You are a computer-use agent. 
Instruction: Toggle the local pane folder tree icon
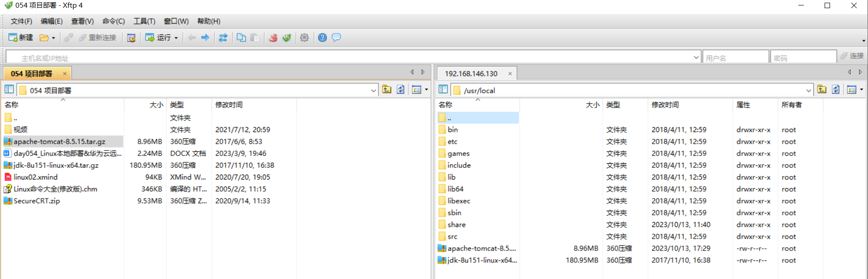(9, 89)
